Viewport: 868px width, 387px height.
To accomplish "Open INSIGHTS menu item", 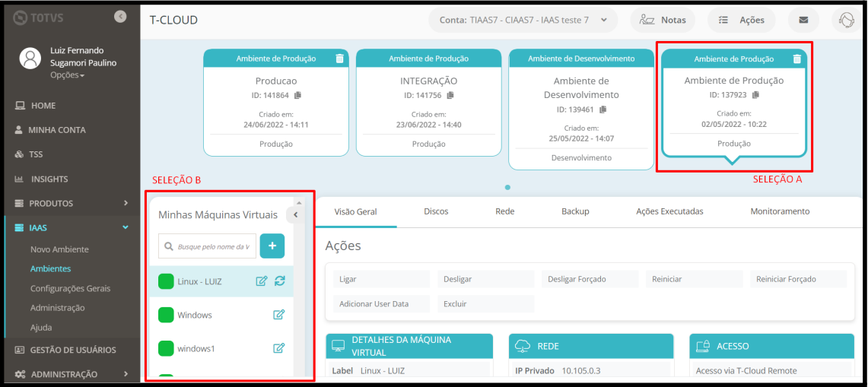I will tap(42, 179).
